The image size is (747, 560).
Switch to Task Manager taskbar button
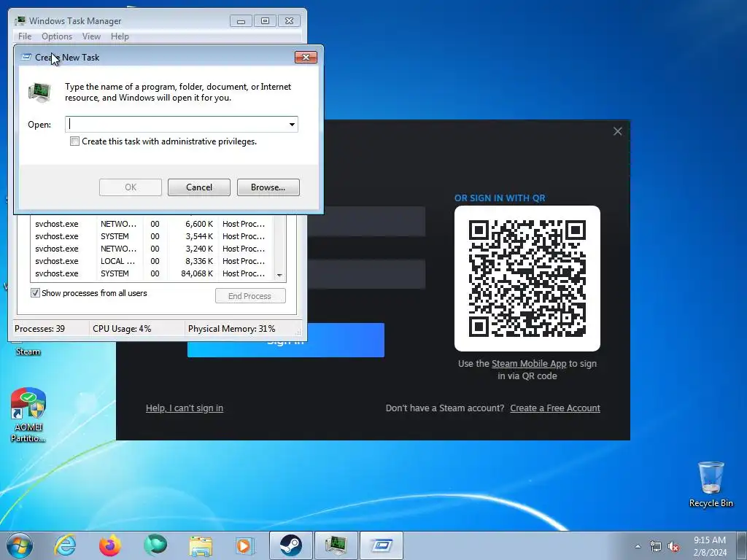point(336,545)
